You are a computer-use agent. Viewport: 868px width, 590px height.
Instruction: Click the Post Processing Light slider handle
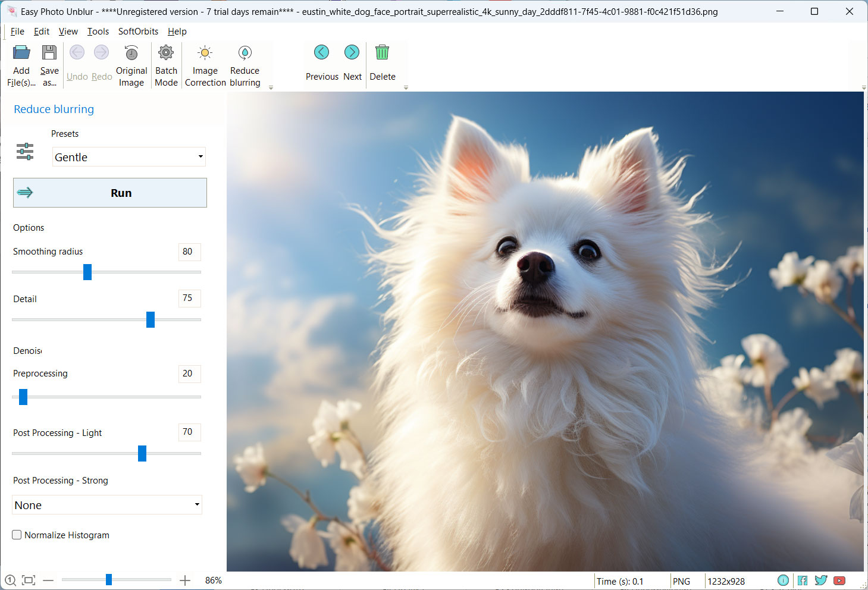point(142,453)
